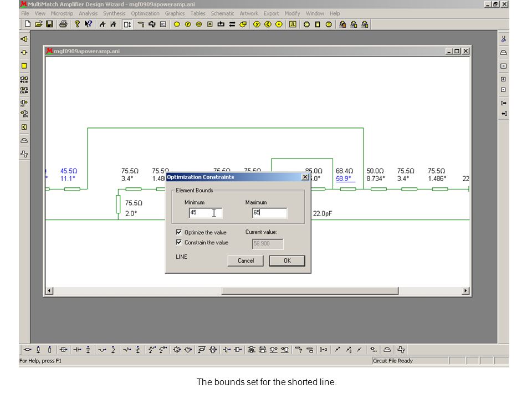Screen dimensions: 532x399
Task: Toggle the Constrain the value checkbox
Action: (x=179, y=242)
